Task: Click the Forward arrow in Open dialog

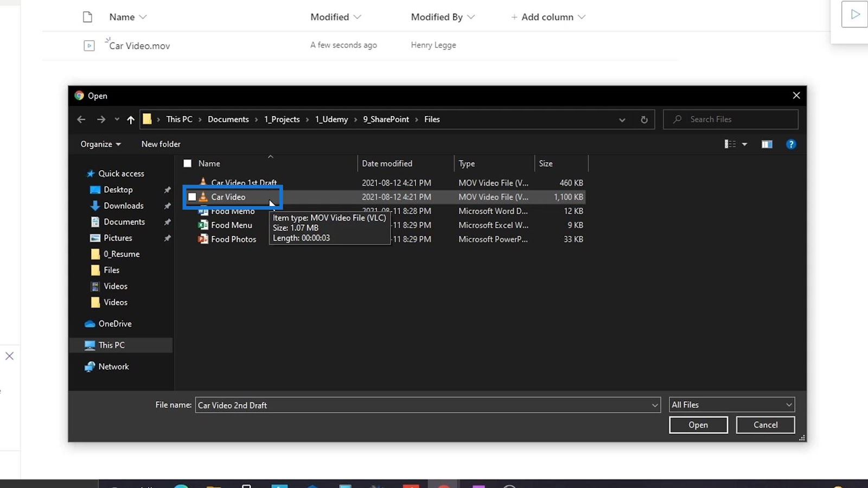Action: pos(101,119)
